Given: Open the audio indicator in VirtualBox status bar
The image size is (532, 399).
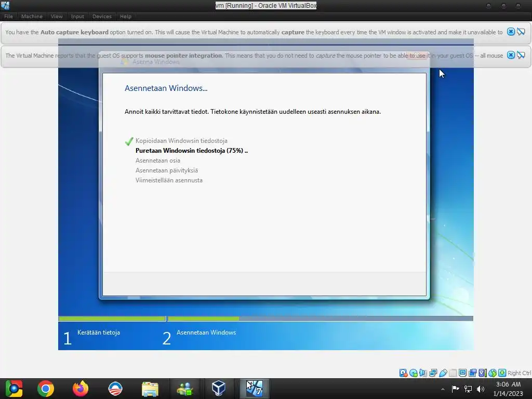Looking at the screenshot, I should [423, 373].
